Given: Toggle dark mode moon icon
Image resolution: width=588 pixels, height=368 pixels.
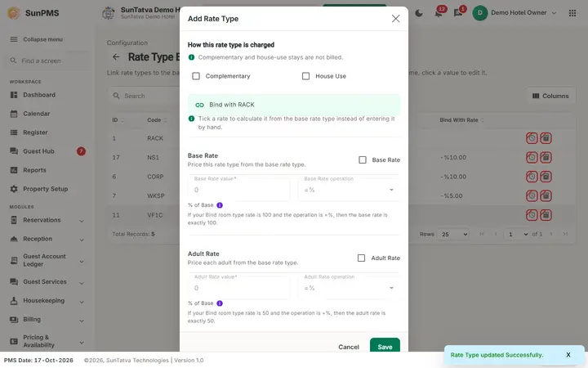Looking at the screenshot, I should click(x=419, y=13).
